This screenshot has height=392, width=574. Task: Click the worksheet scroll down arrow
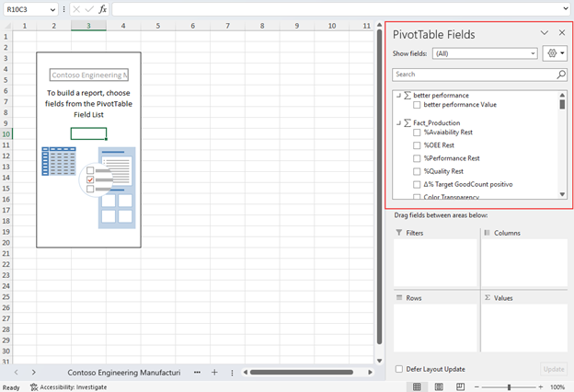click(x=380, y=361)
